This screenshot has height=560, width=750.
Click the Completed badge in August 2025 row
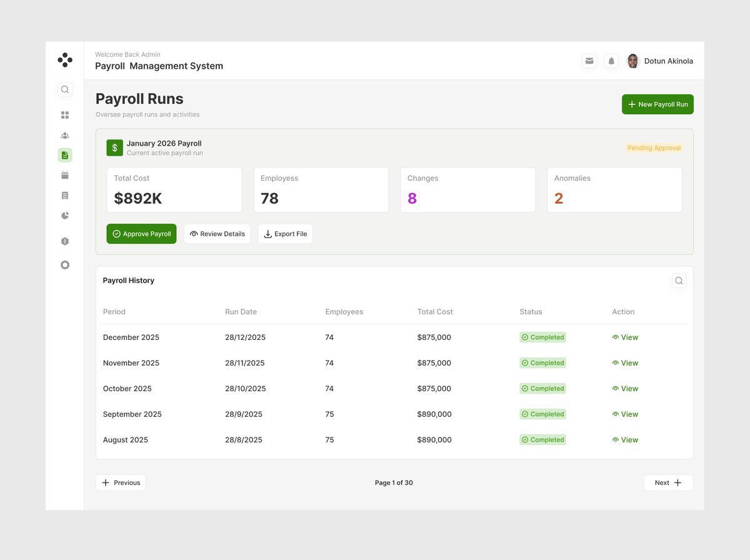[x=542, y=440]
